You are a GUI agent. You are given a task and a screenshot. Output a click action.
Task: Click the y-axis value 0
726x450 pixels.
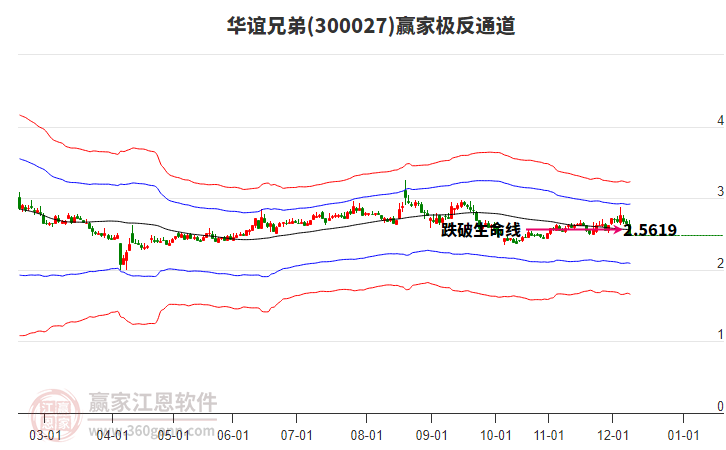tap(720, 406)
